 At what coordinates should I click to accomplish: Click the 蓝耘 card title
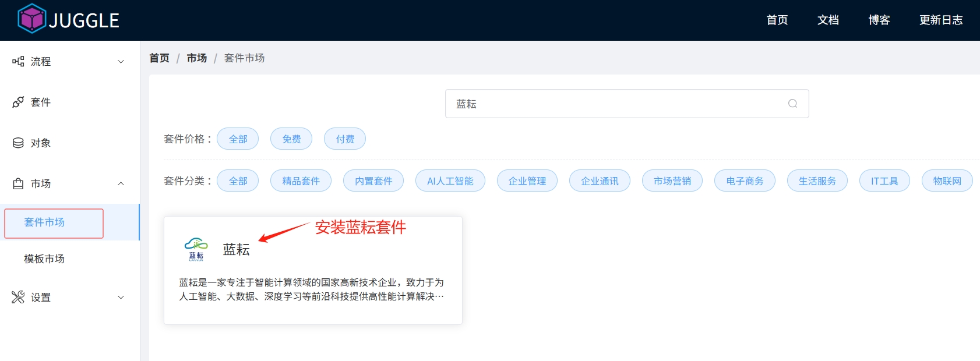tap(237, 250)
